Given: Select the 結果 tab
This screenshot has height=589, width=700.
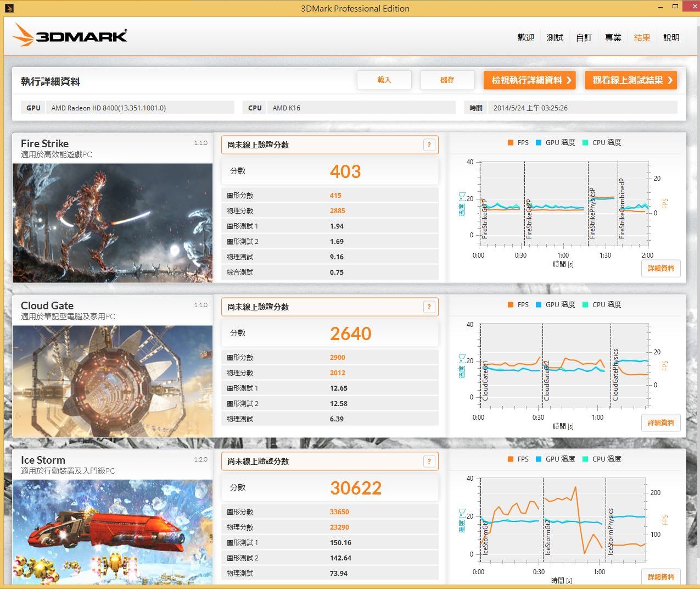Looking at the screenshot, I should click(642, 37).
